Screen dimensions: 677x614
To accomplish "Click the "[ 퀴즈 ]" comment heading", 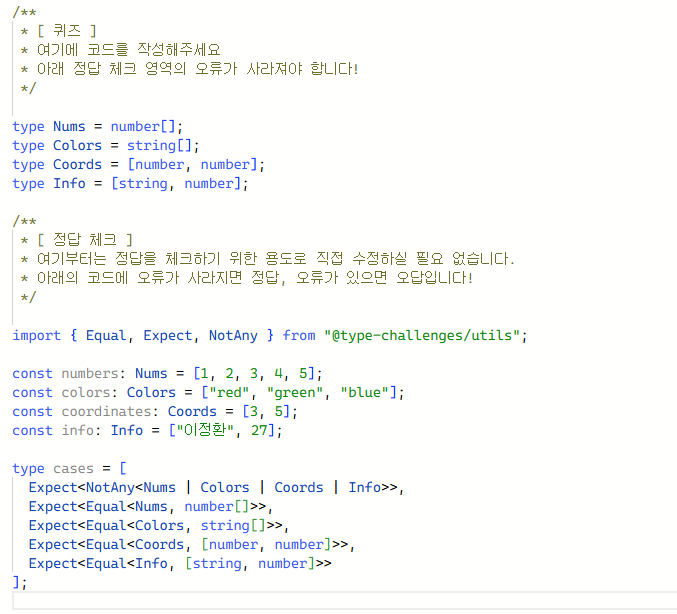I will tap(66, 31).
